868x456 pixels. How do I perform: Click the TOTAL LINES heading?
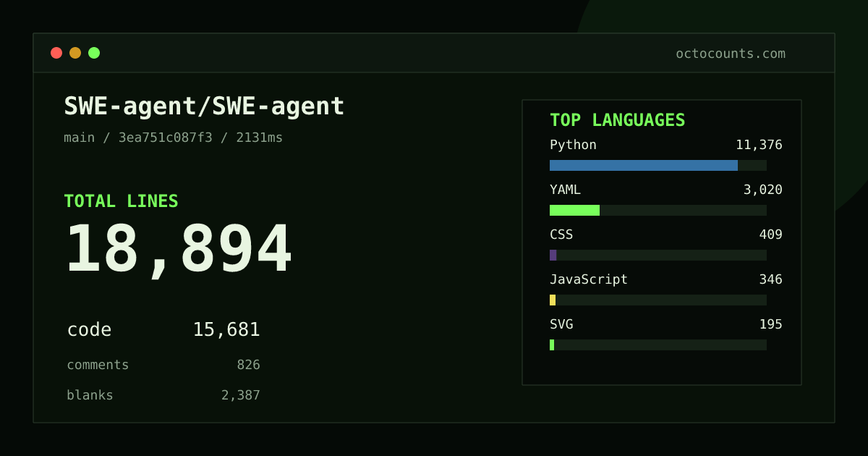tap(121, 201)
